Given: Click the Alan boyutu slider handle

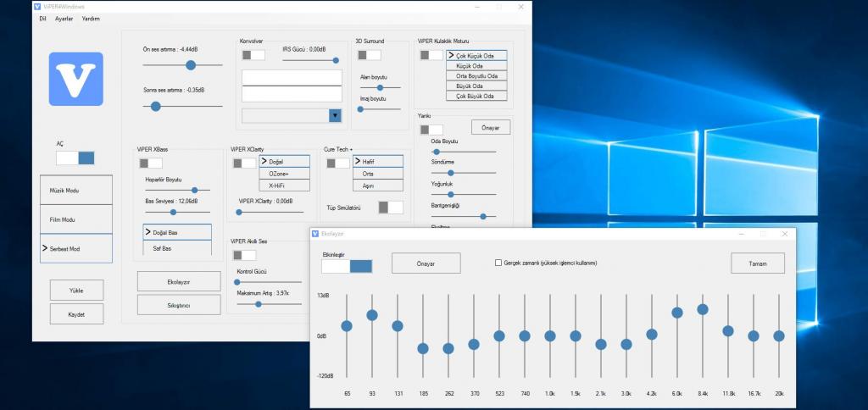Looking at the screenshot, I should click(381, 87).
